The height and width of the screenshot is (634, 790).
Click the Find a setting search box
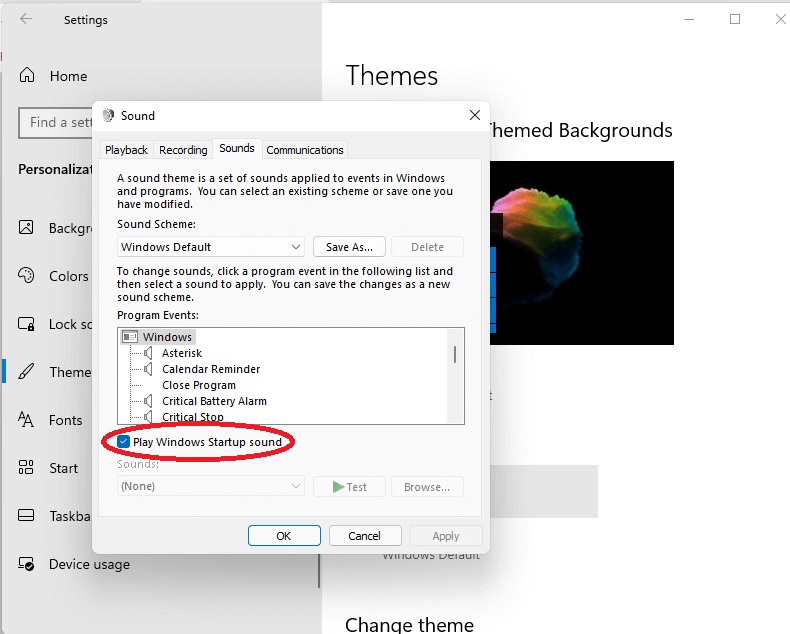tap(56, 122)
